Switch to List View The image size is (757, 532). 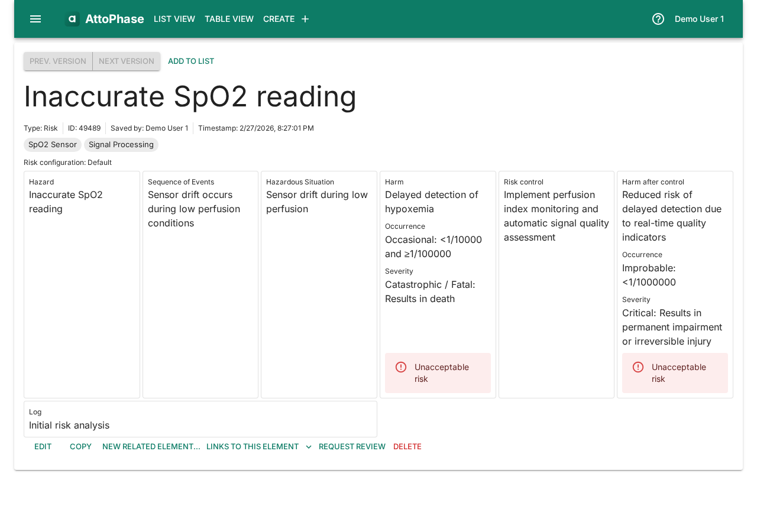click(x=174, y=19)
